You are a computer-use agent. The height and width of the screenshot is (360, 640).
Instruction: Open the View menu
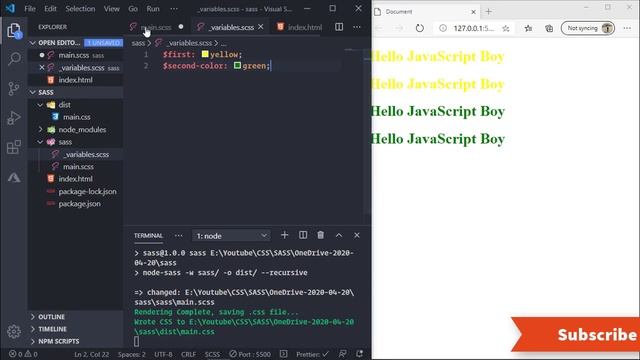(111, 9)
